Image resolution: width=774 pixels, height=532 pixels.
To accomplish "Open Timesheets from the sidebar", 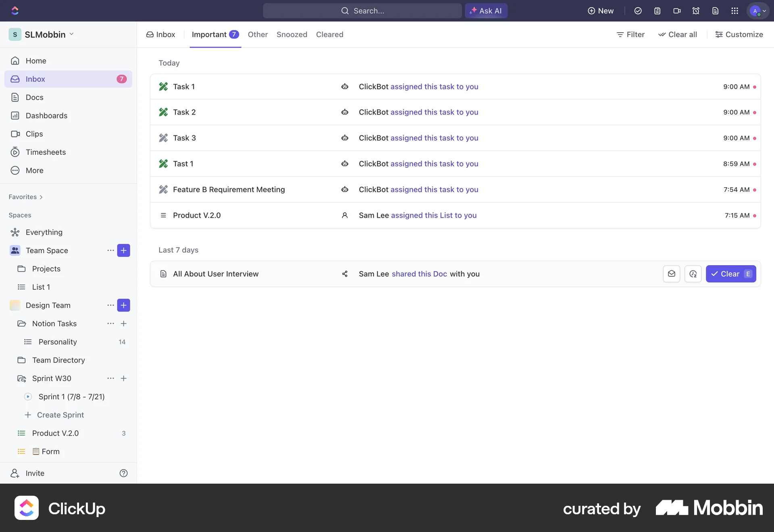I will click(46, 152).
